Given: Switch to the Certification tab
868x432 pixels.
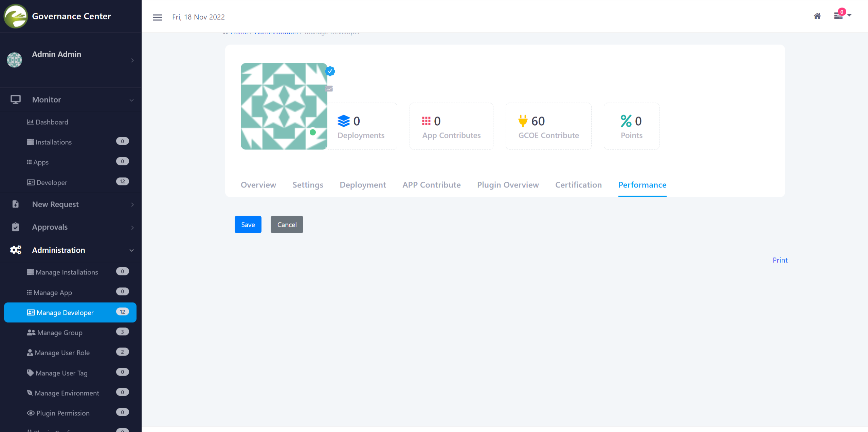Looking at the screenshot, I should click(x=578, y=185).
